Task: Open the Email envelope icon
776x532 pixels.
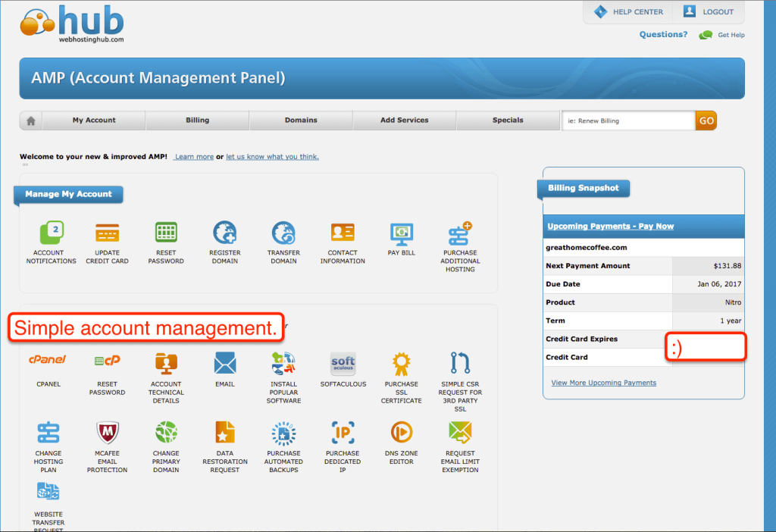Action: click(224, 363)
